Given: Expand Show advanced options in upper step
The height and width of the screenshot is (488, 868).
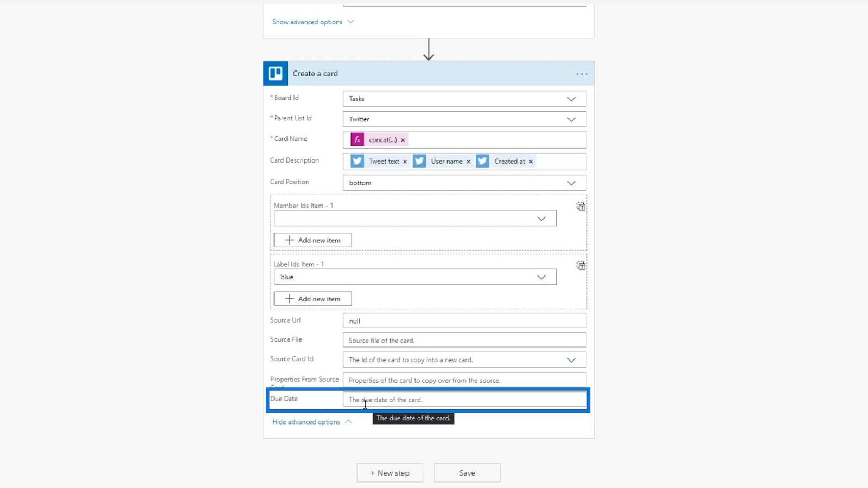Looking at the screenshot, I should (313, 22).
